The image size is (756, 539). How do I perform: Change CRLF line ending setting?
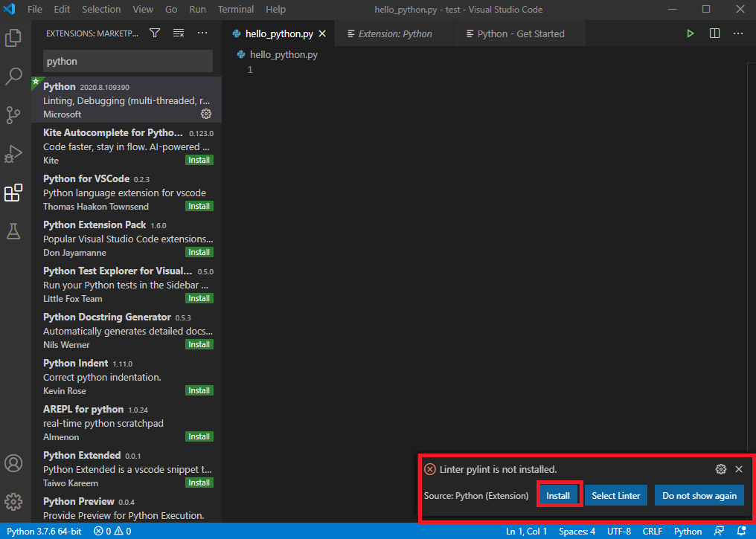click(653, 532)
